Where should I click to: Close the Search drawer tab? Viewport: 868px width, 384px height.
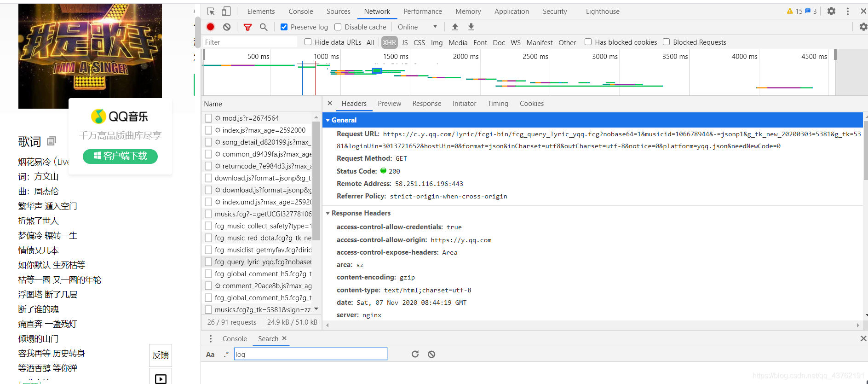click(x=284, y=338)
